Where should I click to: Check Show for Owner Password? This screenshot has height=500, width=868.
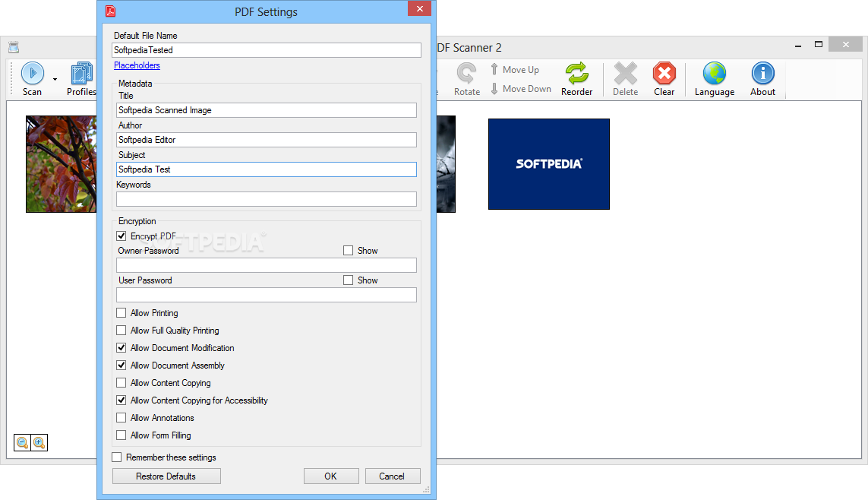point(349,250)
